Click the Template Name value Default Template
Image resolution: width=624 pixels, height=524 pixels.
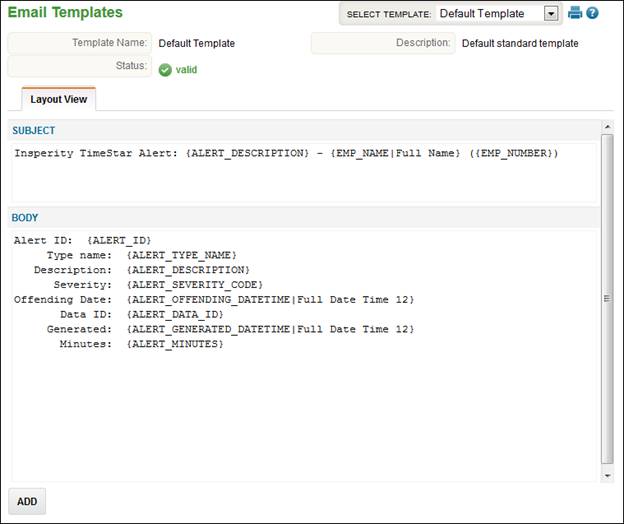tap(197, 43)
